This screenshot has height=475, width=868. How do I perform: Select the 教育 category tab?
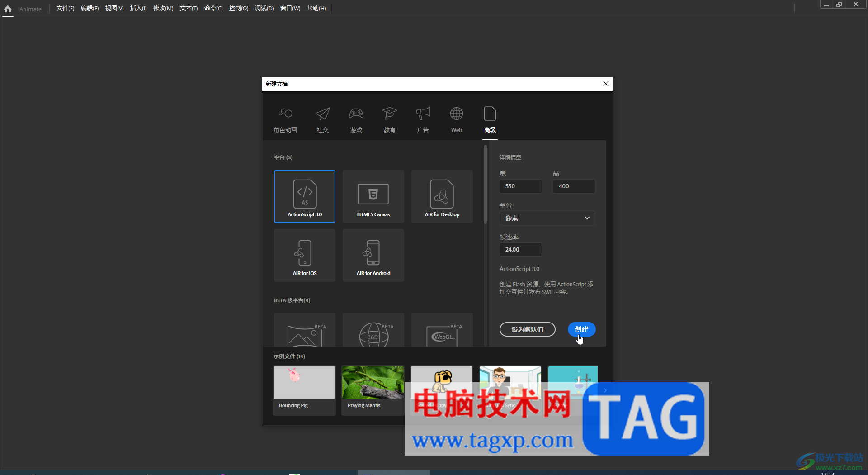click(390, 120)
